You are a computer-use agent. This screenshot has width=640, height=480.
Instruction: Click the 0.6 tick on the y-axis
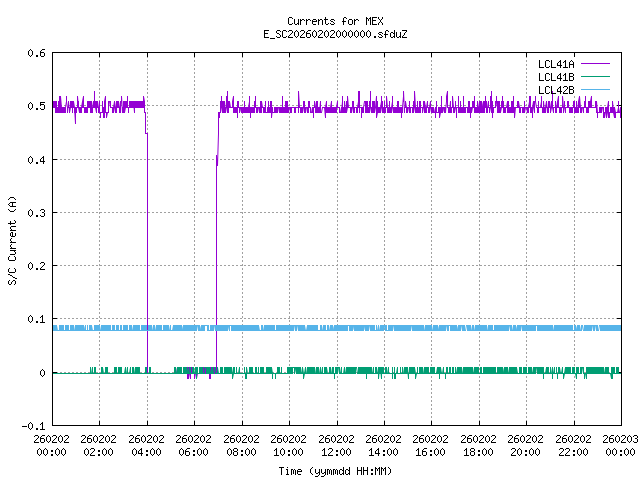[x=35, y=54]
